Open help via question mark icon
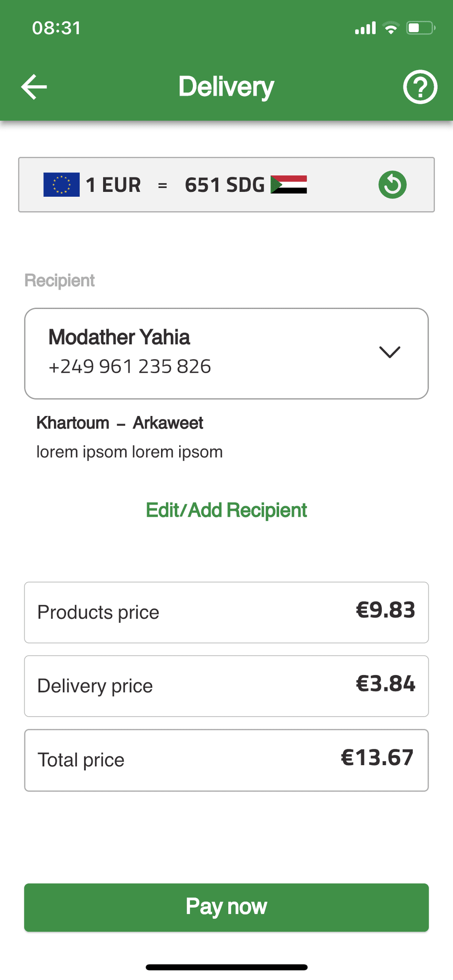 click(x=420, y=87)
